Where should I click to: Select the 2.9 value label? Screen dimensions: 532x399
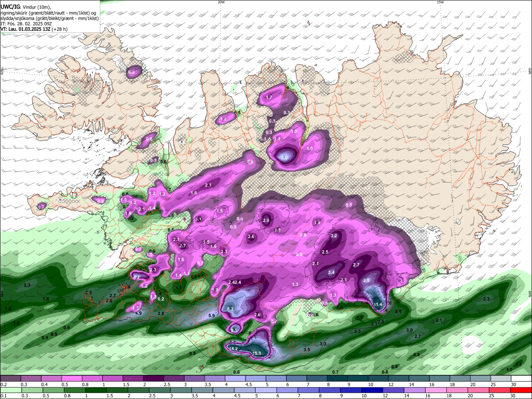pyautogui.click(x=266, y=220)
